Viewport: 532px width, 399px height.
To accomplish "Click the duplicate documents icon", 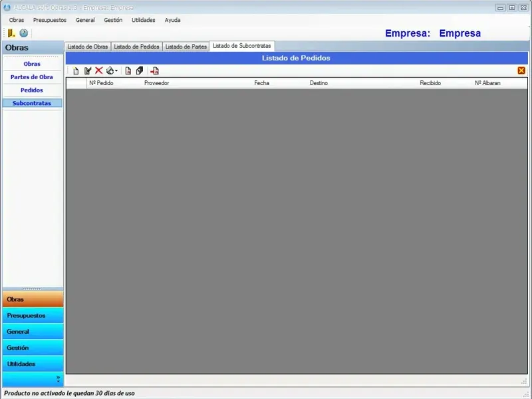I will click(x=140, y=70).
